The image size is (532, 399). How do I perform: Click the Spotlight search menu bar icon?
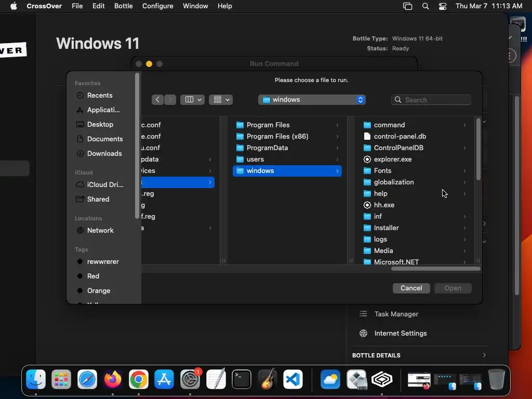coord(425,6)
